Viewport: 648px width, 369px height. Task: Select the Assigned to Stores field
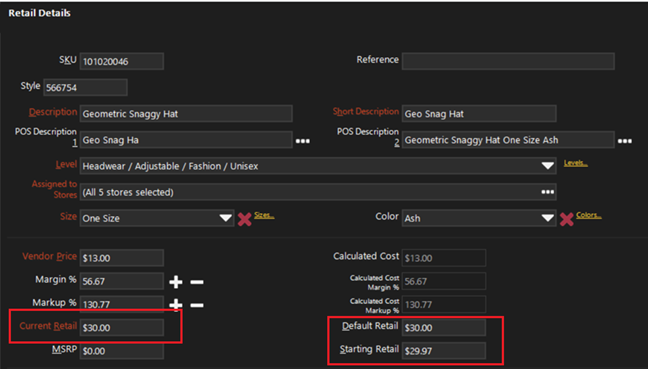pyautogui.click(x=318, y=192)
